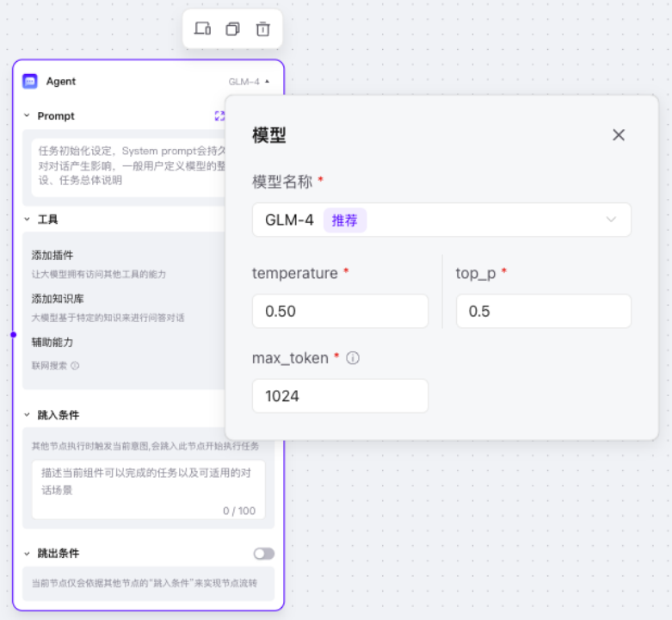Duplicate the Agent node with copy icon
Image resolution: width=672 pixels, height=620 pixels.
[x=232, y=28]
